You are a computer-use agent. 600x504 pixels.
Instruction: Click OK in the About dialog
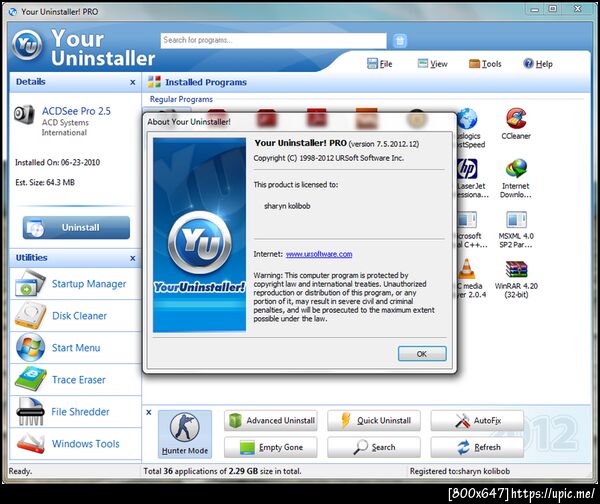point(422,354)
